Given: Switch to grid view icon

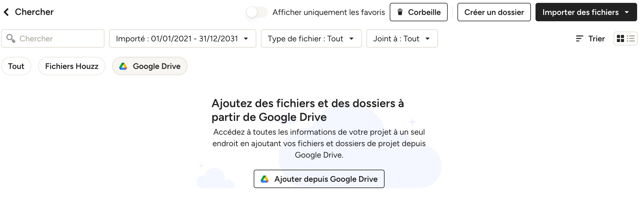Looking at the screenshot, I should tap(620, 38).
